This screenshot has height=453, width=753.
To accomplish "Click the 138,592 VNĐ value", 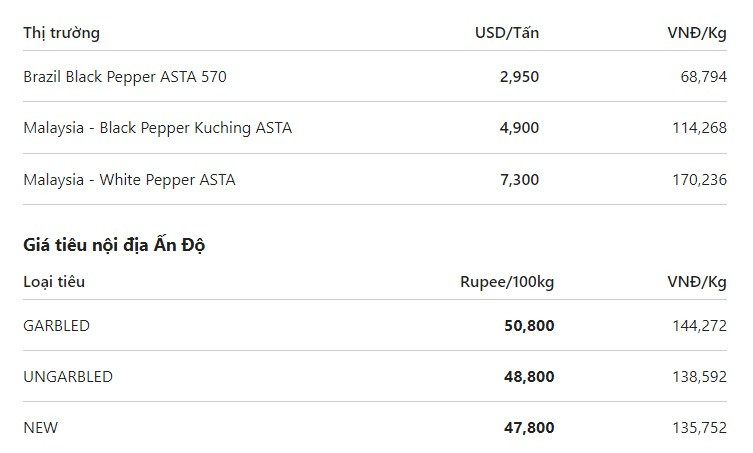I will click(x=699, y=377).
